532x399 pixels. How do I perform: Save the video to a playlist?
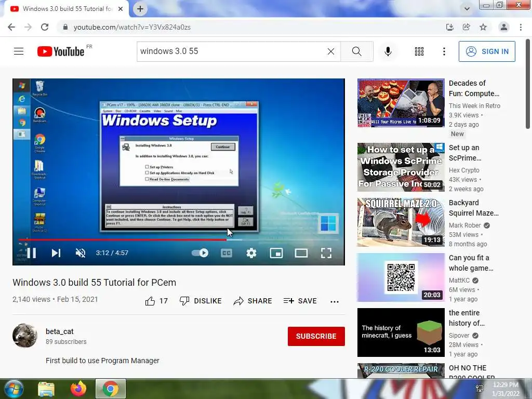[x=300, y=301]
